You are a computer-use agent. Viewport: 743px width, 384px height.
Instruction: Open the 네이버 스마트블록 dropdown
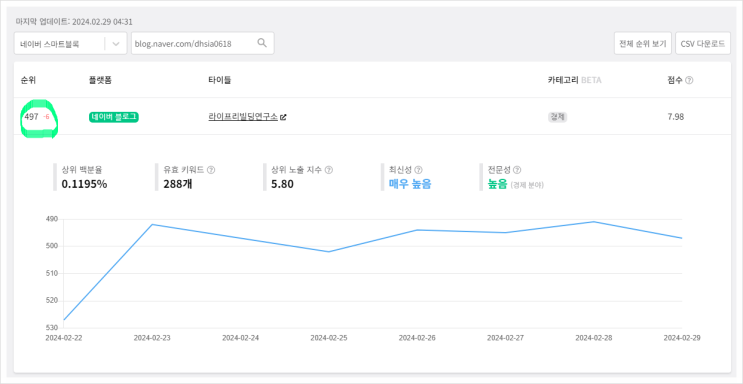point(71,44)
